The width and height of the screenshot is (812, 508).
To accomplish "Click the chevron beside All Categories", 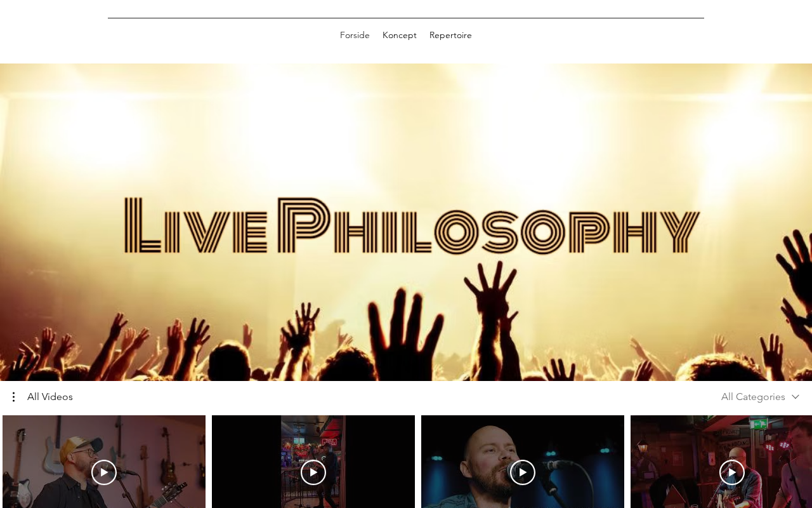I will pyautogui.click(x=796, y=397).
